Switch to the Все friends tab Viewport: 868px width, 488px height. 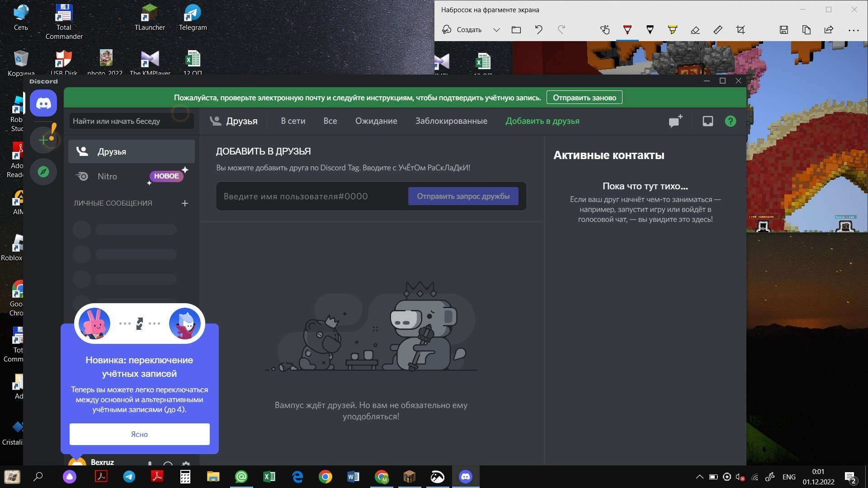[330, 121]
